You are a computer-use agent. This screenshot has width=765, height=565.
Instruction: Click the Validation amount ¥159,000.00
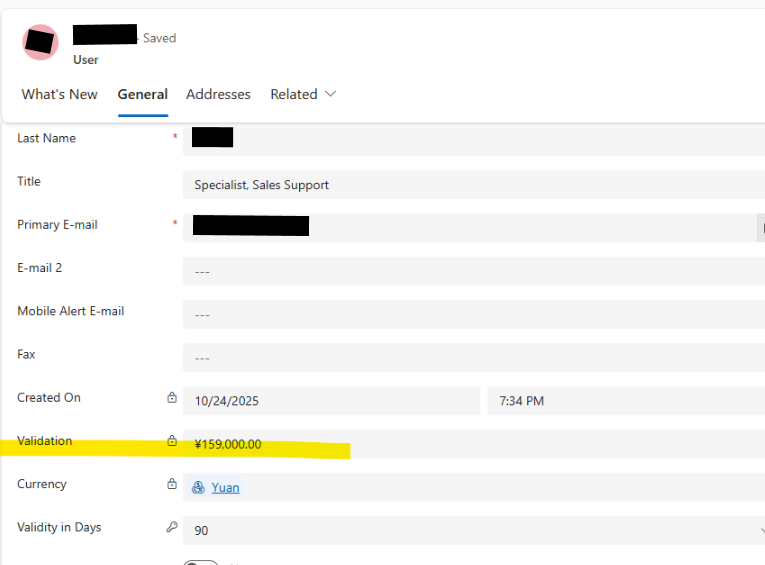[x=474, y=444]
